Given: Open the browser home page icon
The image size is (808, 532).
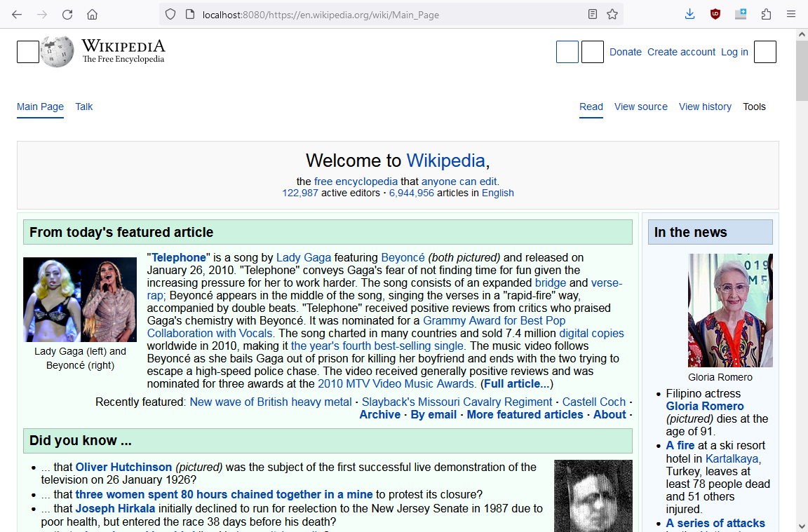Looking at the screenshot, I should 93,15.
